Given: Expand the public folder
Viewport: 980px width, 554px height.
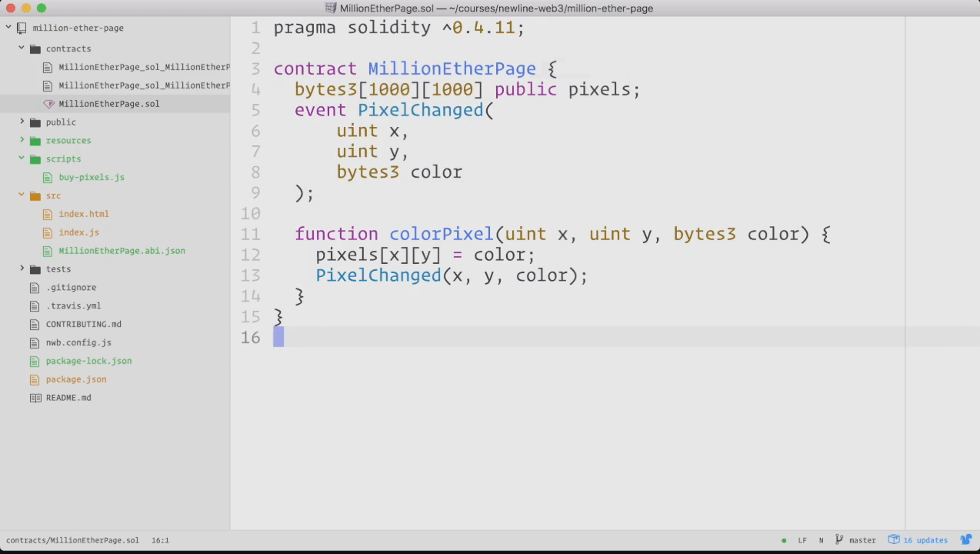Looking at the screenshot, I should (22, 122).
